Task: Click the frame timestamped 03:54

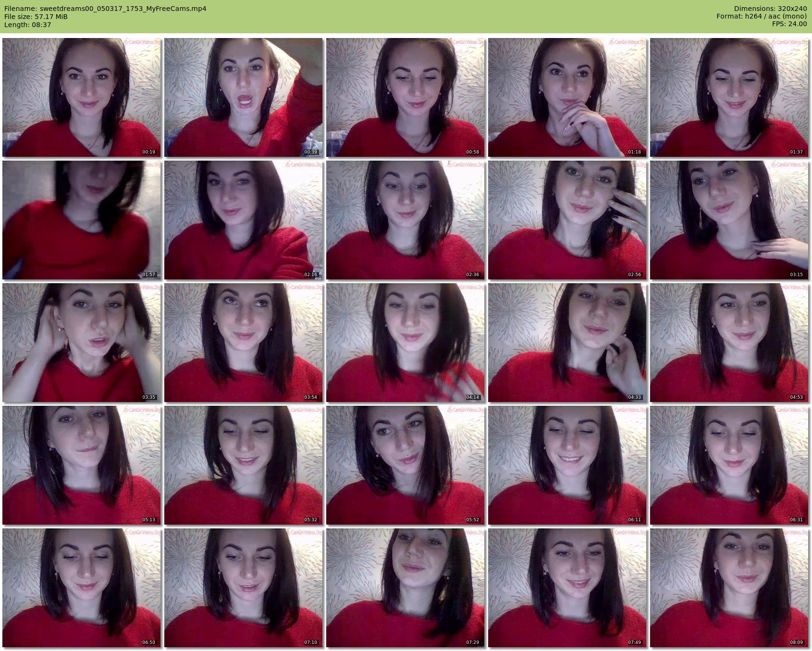Action: (244, 343)
